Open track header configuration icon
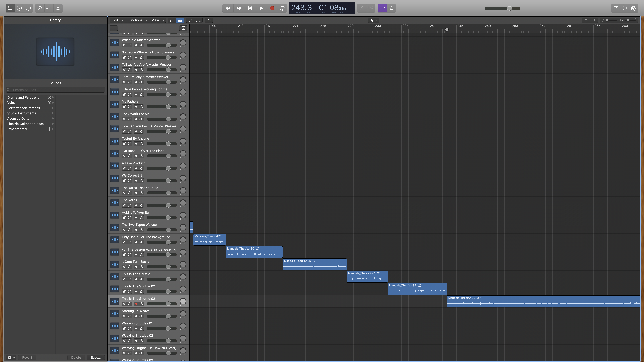Screen dimensions: 644x362 pos(183,28)
